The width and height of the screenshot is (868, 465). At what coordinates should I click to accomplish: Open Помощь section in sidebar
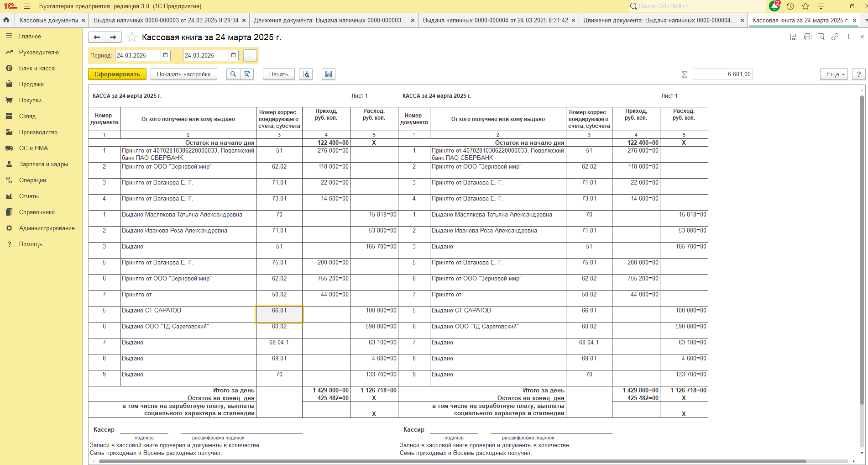tap(31, 244)
